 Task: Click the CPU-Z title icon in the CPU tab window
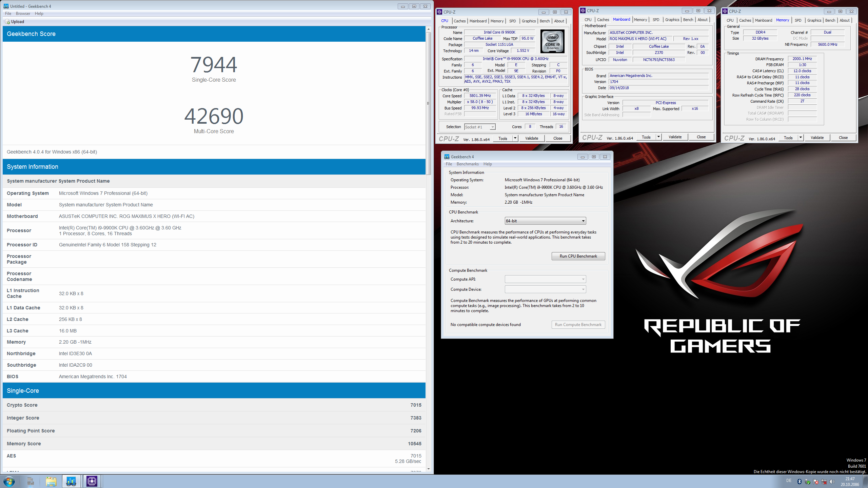(x=439, y=12)
